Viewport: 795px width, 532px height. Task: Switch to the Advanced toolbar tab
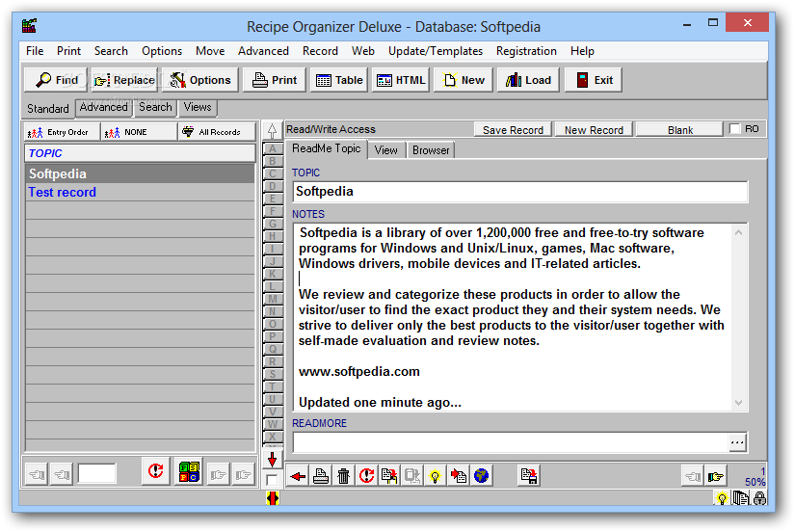[x=103, y=107]
